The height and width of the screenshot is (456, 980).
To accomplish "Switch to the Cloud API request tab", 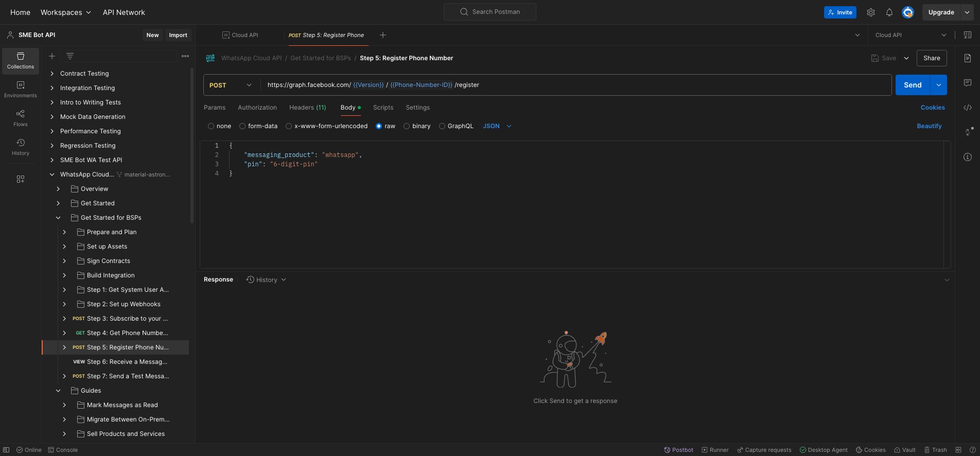I will [240, 35].
